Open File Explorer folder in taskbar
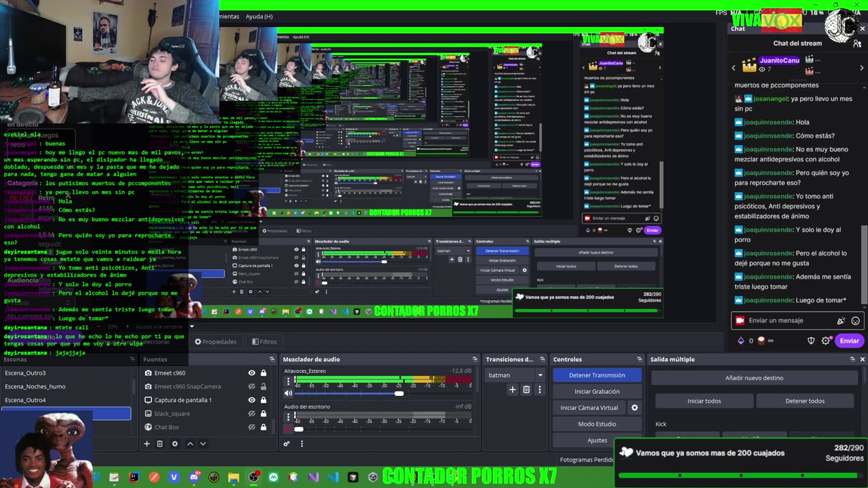 pos(233,477)
